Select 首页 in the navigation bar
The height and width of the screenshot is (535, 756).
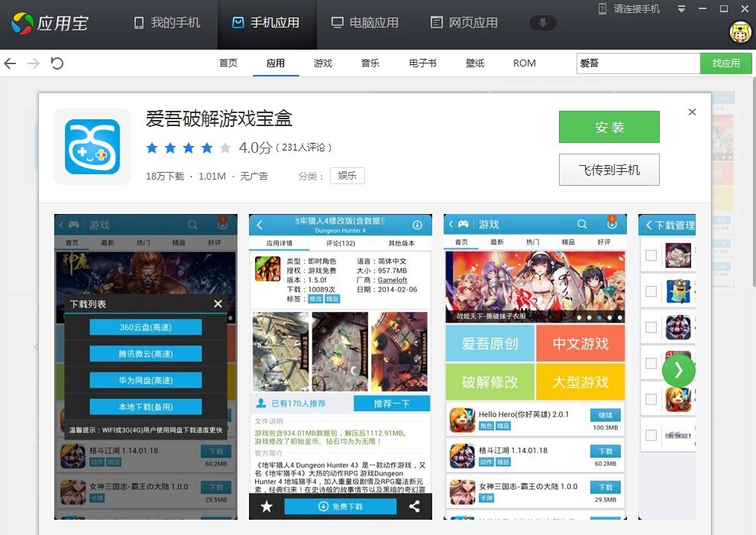click(228, 63)
